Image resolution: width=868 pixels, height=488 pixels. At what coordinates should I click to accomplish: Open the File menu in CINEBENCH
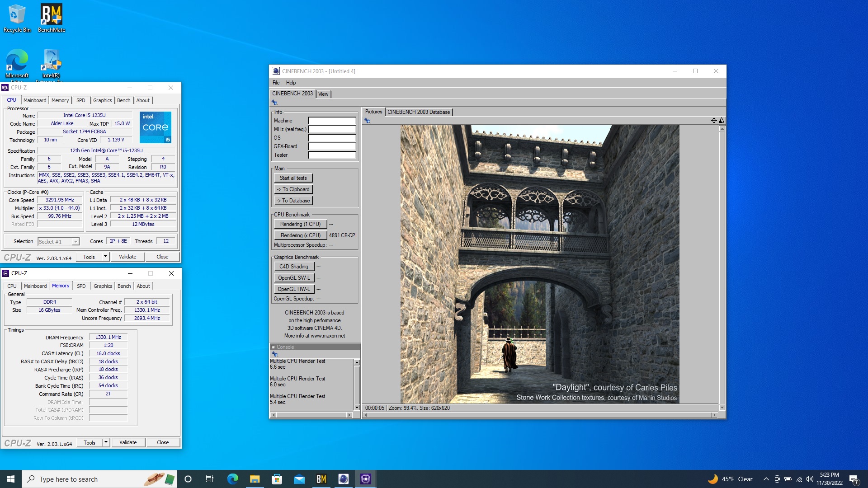[276, 83]
